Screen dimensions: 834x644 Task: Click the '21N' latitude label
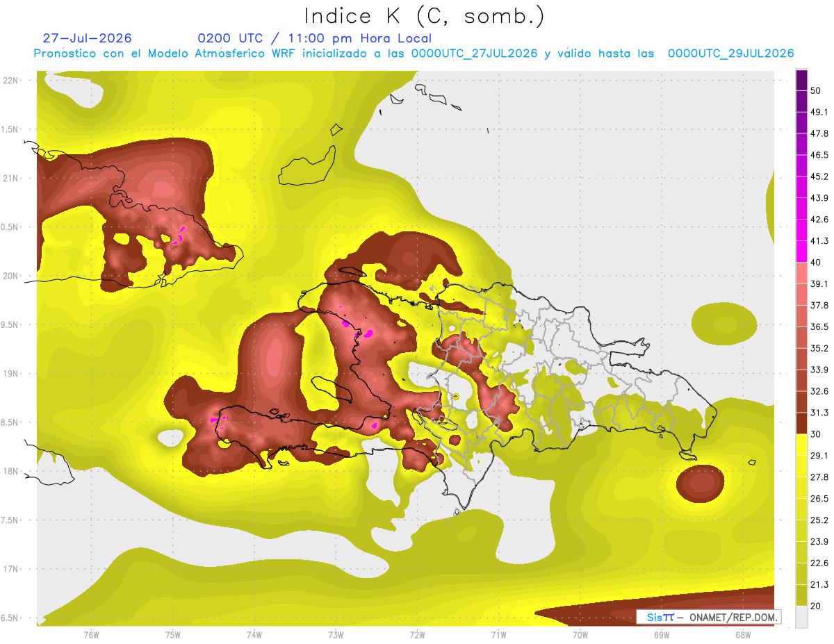tap(10, 178)
